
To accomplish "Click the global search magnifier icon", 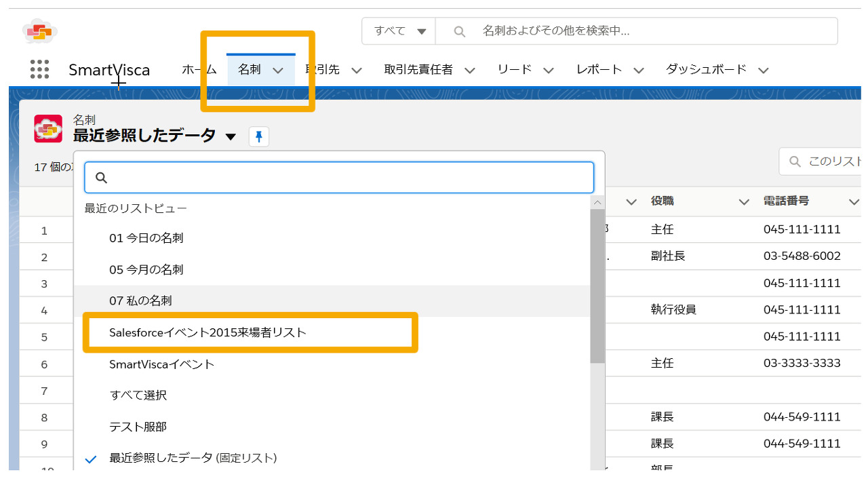I will (460, 31).
